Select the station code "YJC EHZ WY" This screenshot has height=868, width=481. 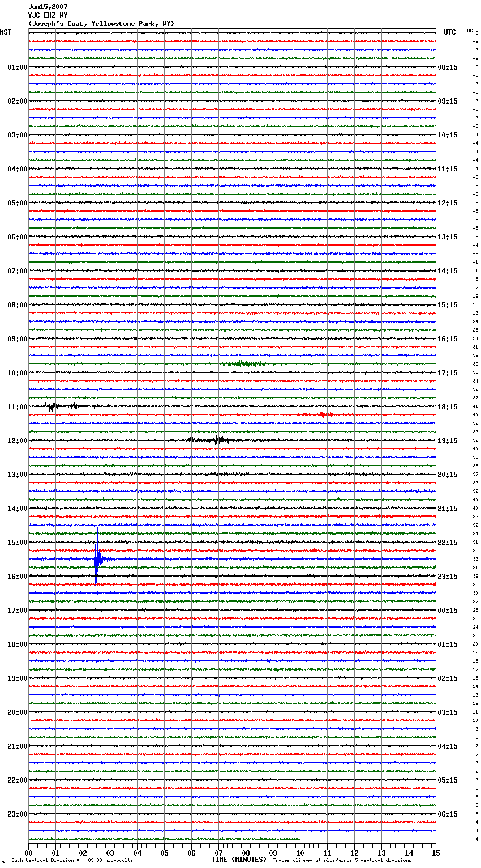point(48,15)
